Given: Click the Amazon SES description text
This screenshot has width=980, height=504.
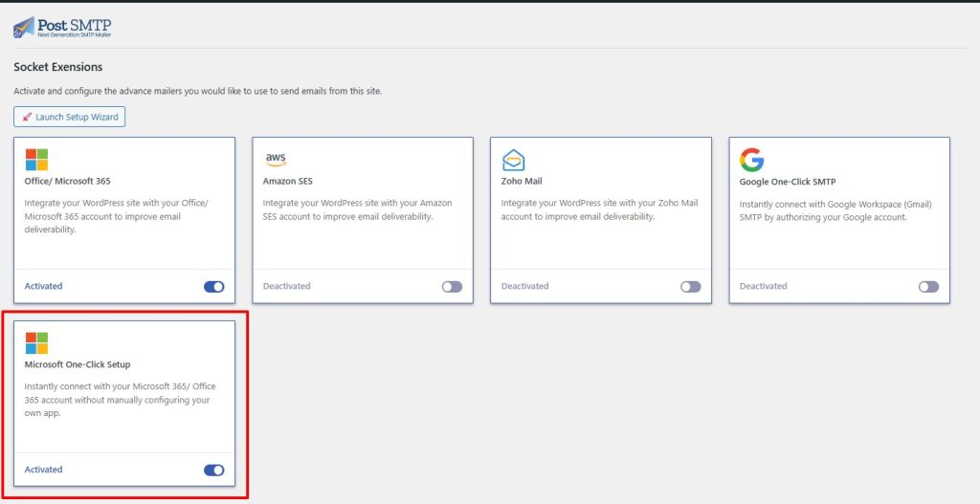Looking at the screenshot, I should click(x=357, y=209).
